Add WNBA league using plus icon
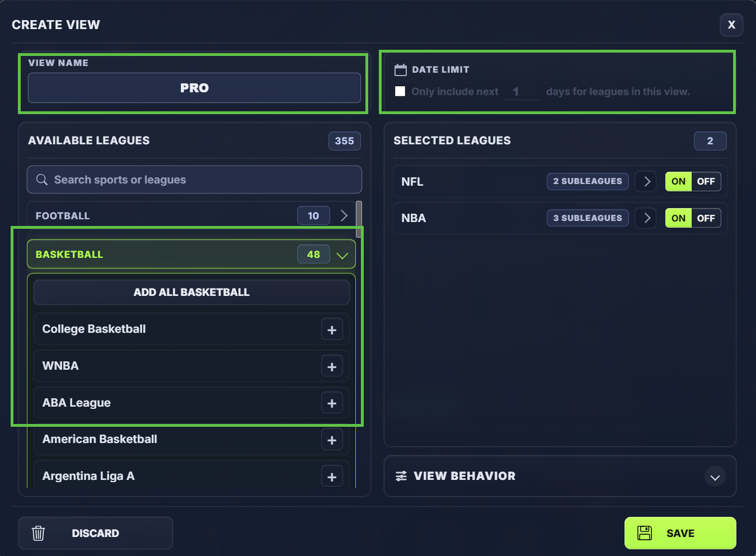 (332, 366)
